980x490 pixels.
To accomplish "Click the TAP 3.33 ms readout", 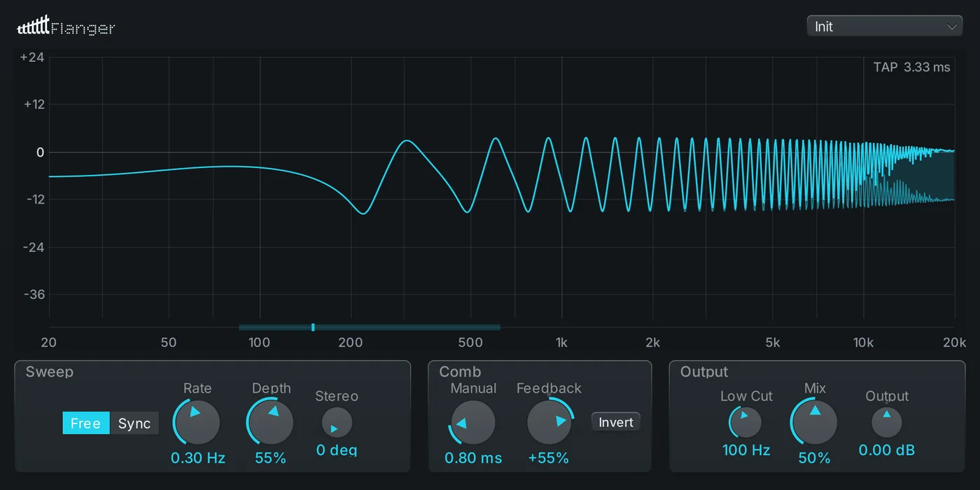I will click(911, 67).
